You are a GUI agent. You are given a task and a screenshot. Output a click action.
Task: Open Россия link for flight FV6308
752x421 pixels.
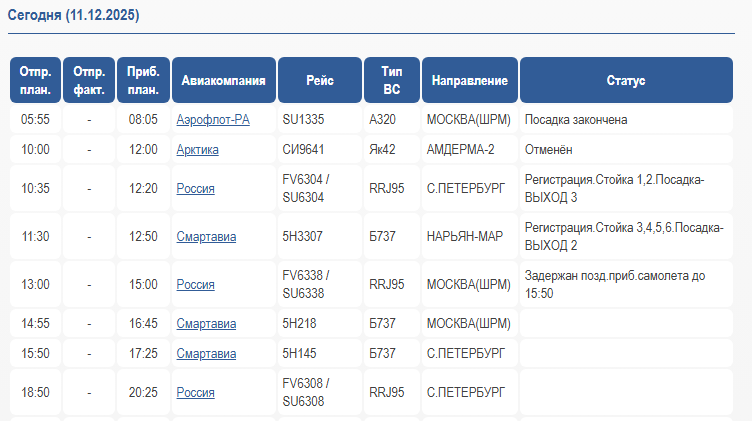[195, 393]
